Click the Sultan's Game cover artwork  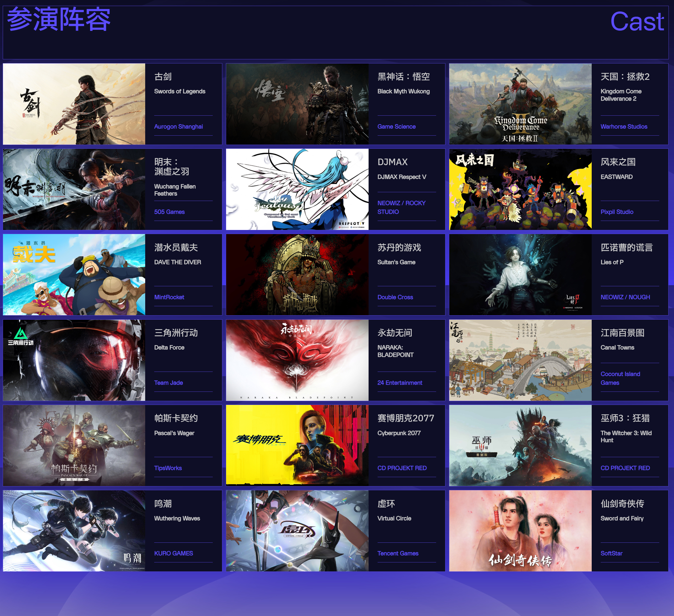tap(297, 275)
